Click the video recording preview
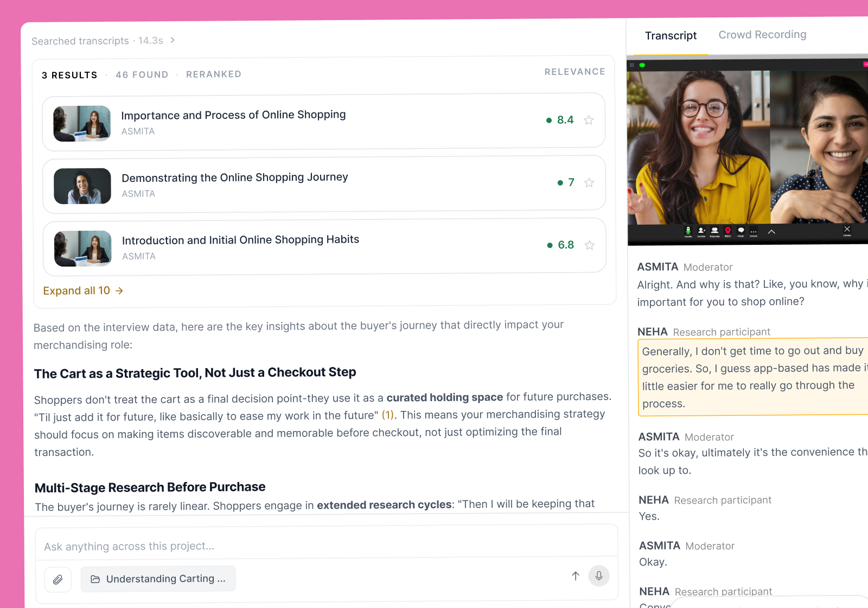 748,151
